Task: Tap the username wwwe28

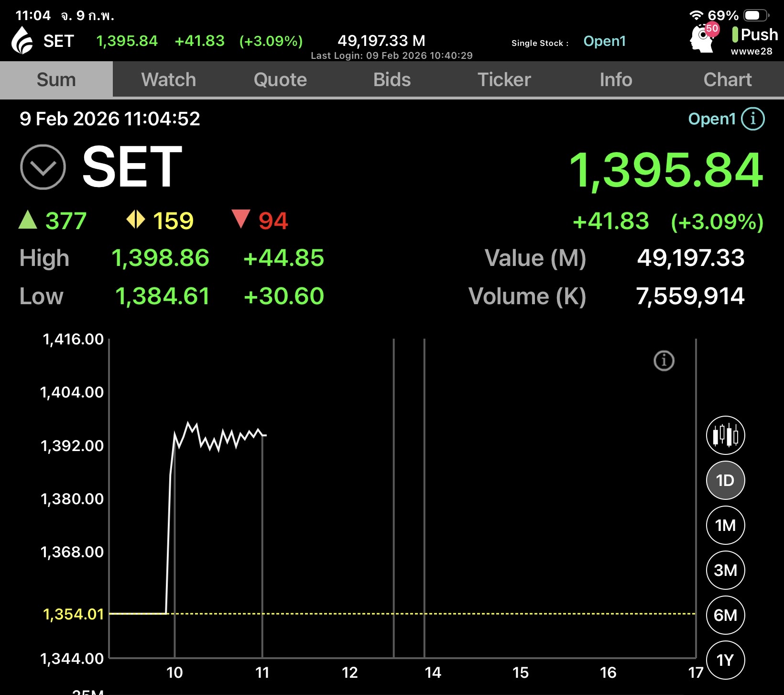Action: pos(751,51)
